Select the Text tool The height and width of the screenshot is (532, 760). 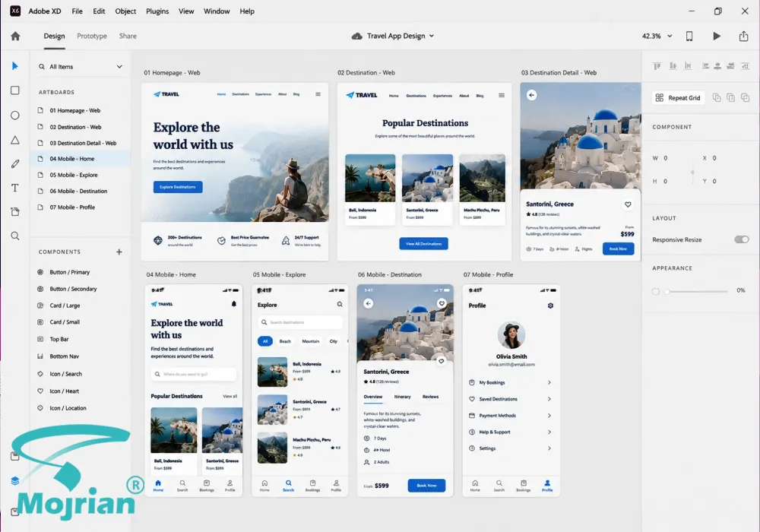pos(15,188)
